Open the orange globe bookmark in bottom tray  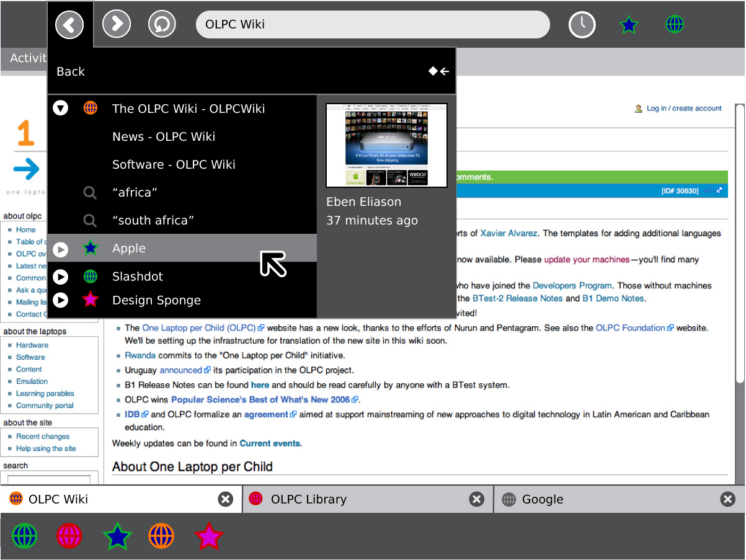tap(161, 536)
